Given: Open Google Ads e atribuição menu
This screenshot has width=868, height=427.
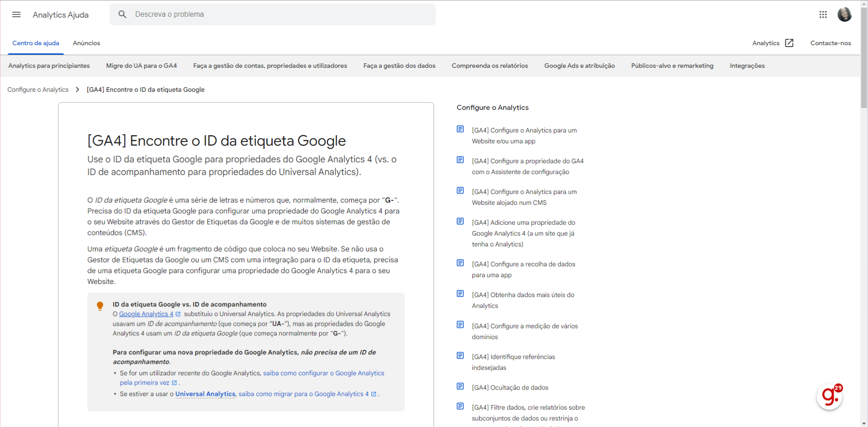Looking at the screenshot, I should coord(580,66).
